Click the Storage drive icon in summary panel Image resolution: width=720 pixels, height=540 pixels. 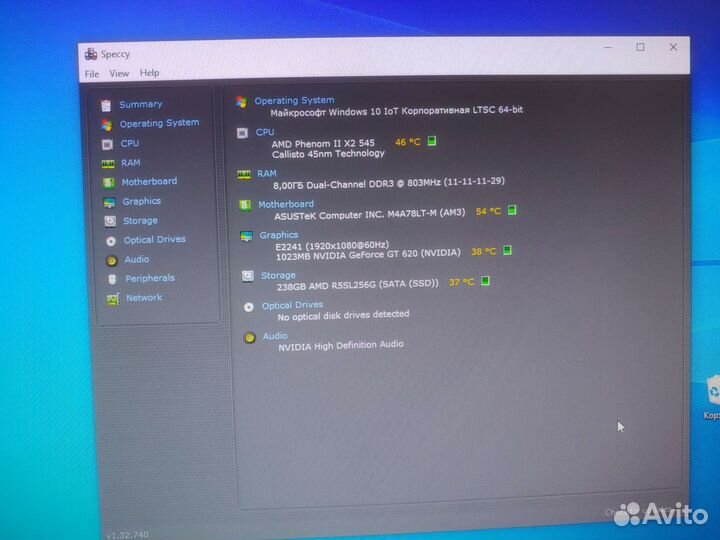pos(248,276)
